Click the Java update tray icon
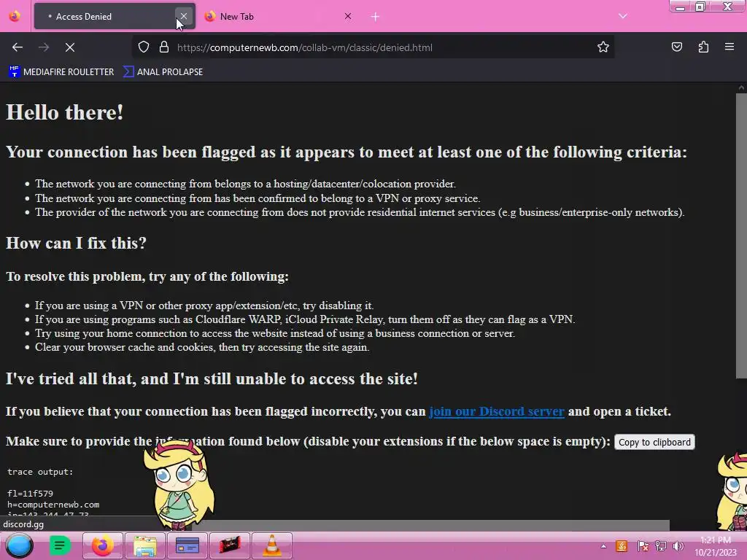Image resolution: width=747 pixels, height=560 pixels. click(622, 546)
